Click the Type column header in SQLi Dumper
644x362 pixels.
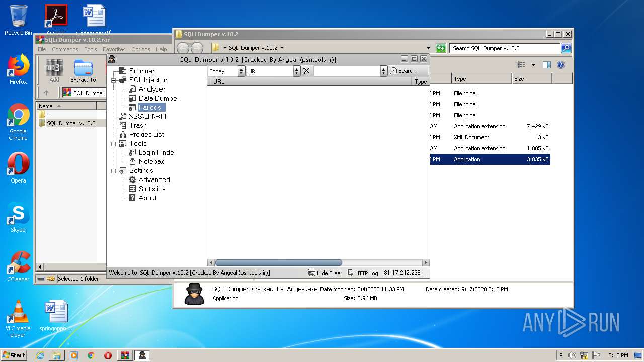[421, 81]
